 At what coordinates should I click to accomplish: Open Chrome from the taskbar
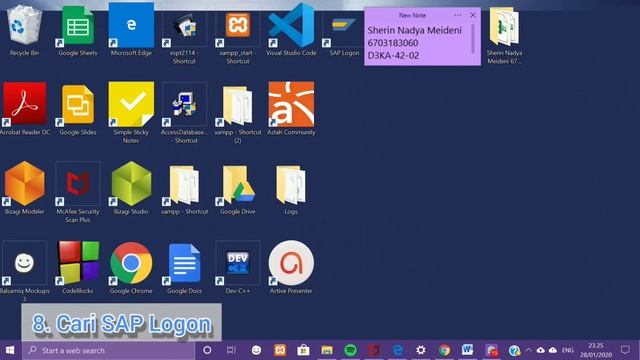444,350
